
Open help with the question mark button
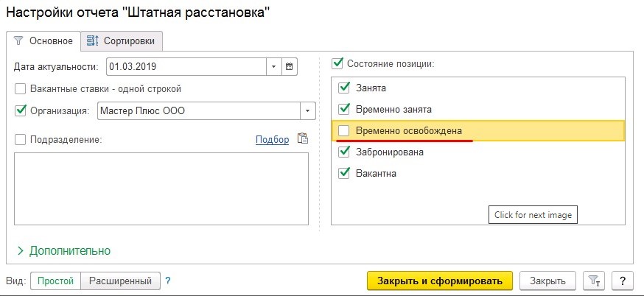pos(623,281)
